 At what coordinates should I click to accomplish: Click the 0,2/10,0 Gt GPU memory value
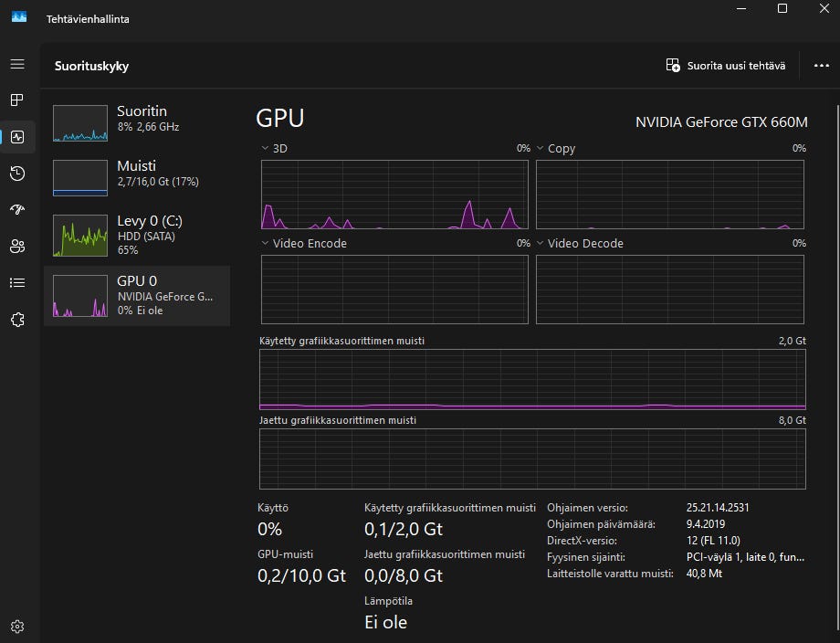click(x=301, y=575)
